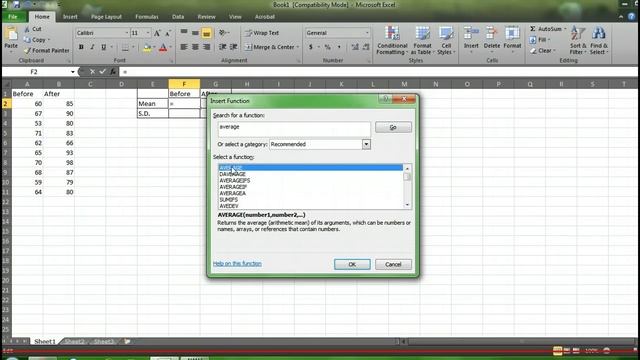Open the font size 11 dropdown
The image size is (640, 360).
148,33
